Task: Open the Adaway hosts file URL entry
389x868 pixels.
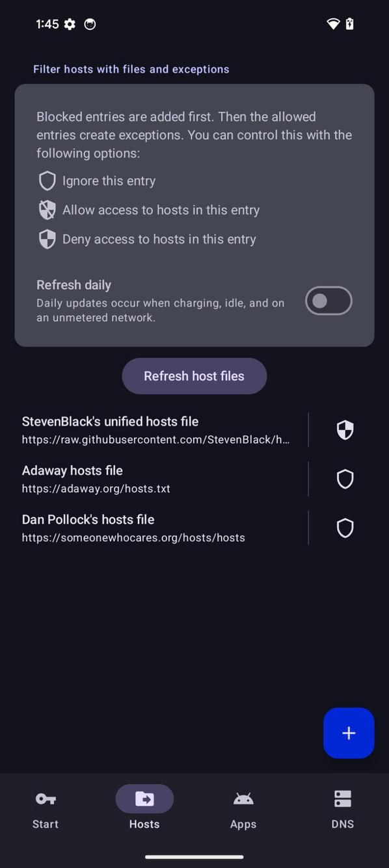Action: pos(156,479)
